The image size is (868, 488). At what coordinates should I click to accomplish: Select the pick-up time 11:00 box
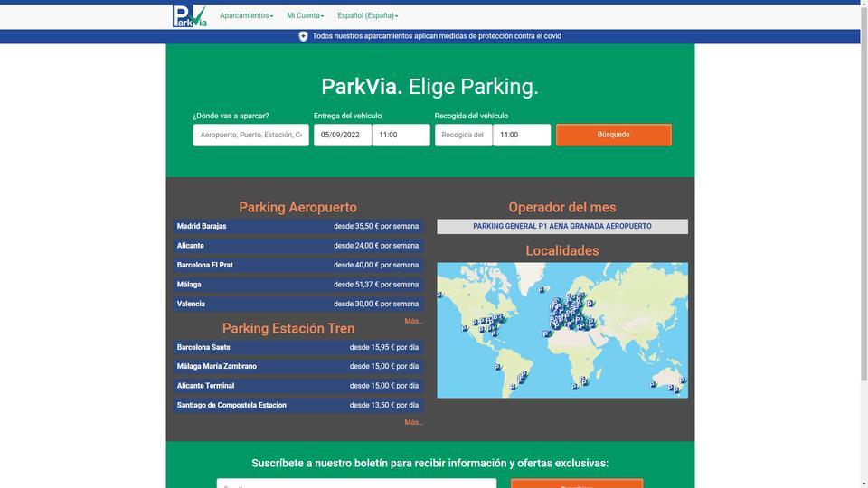(x=522, y=135)
